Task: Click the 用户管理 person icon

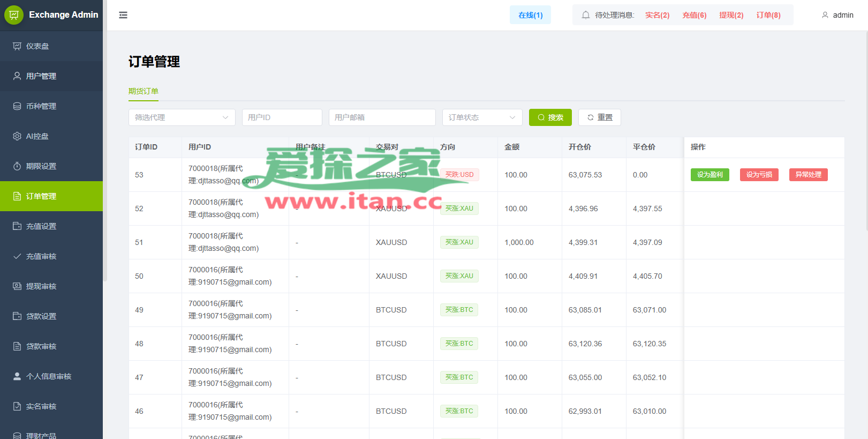Action: pyautogui.click(x=17, y=76)
